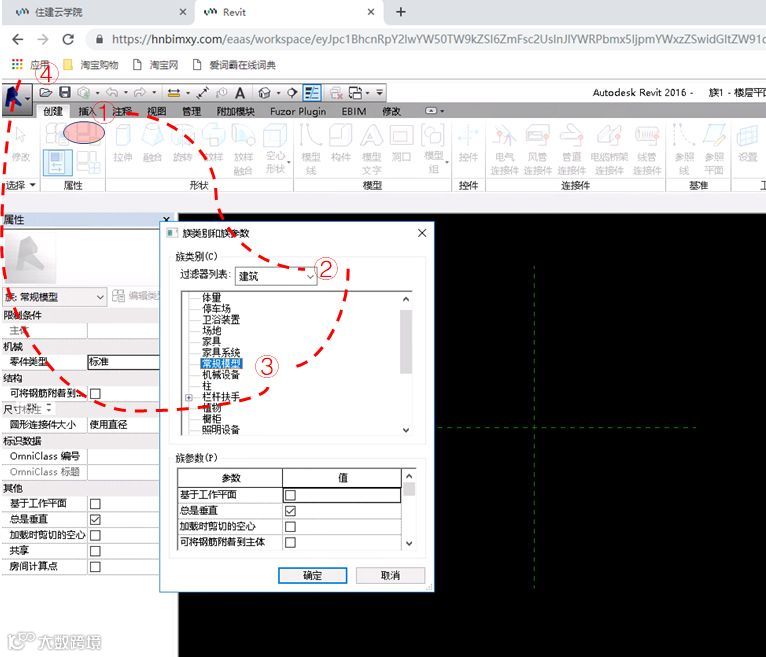Image resolution: width=766 pixels, height=657 pixels.
Task: Open the Revit application menu button
Action: (16, 99)
